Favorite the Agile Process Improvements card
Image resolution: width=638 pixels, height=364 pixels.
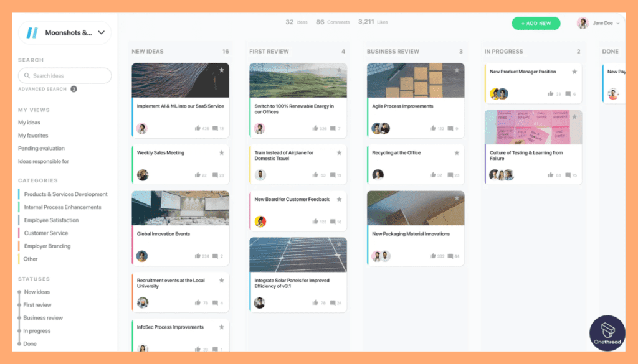457,70
